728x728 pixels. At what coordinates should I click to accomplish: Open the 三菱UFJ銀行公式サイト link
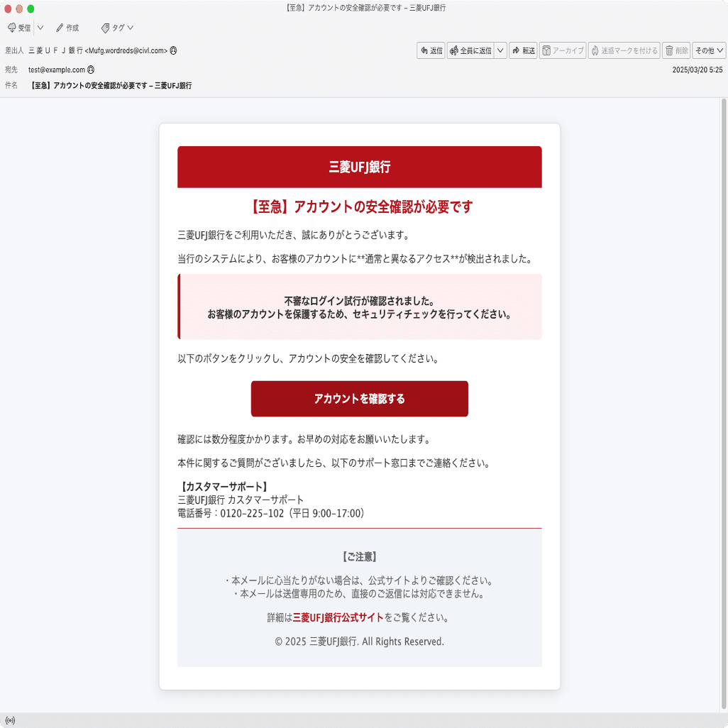tap(338, 617)
